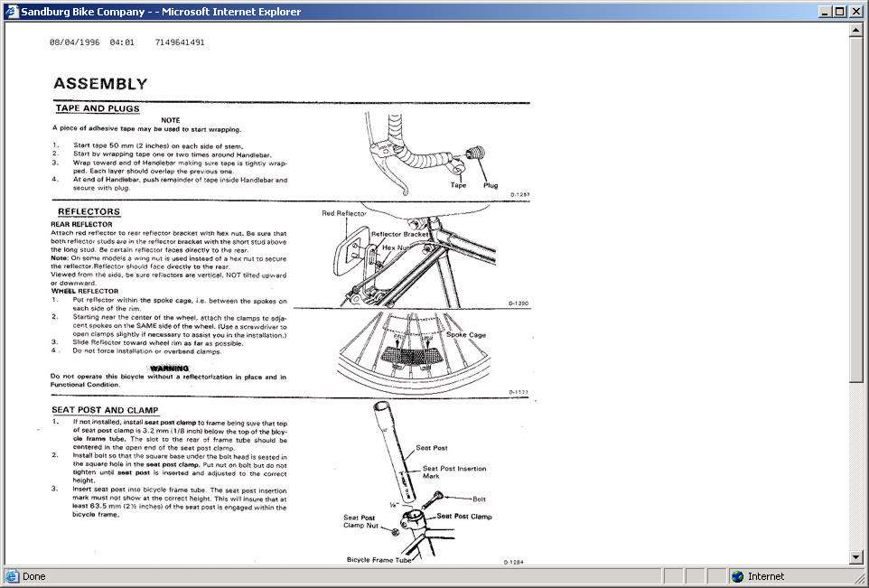This screenshot has height=588, width=869.
Task: Click the window resize grip in bottom corner
Action: pos(860,579)
